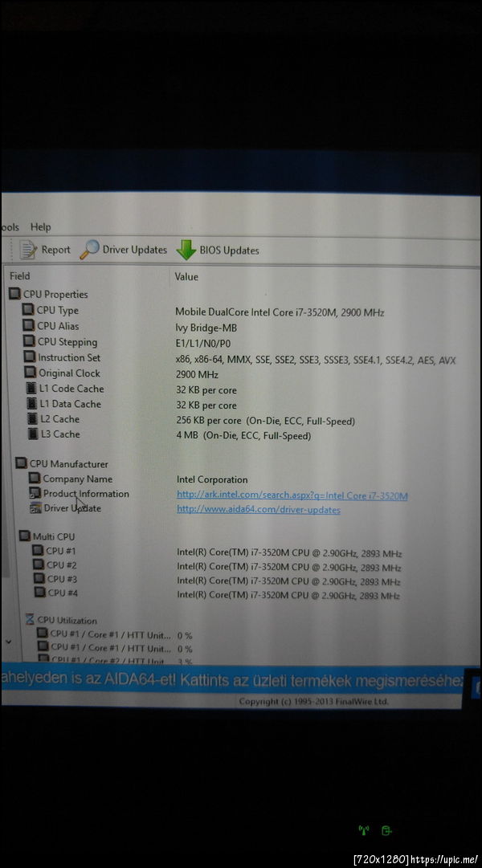Select the 'E1/L1/N0/P0' stepping value

(202, 343)
